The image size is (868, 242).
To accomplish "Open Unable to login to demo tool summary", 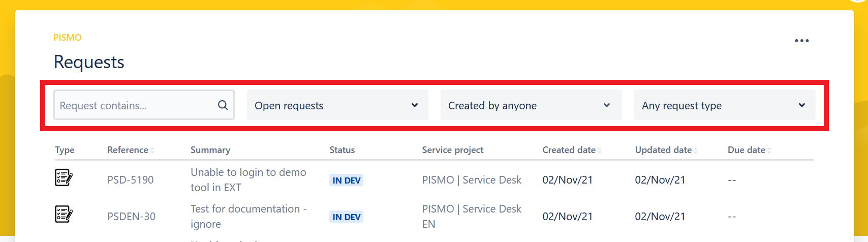I will coord(249,180).
